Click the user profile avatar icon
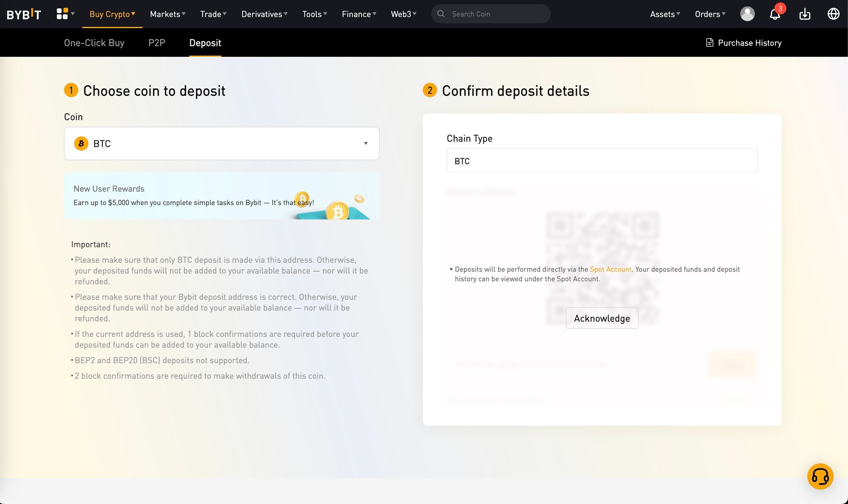The height and width of the screenshot is (504, 848). (x=747, y=13)
